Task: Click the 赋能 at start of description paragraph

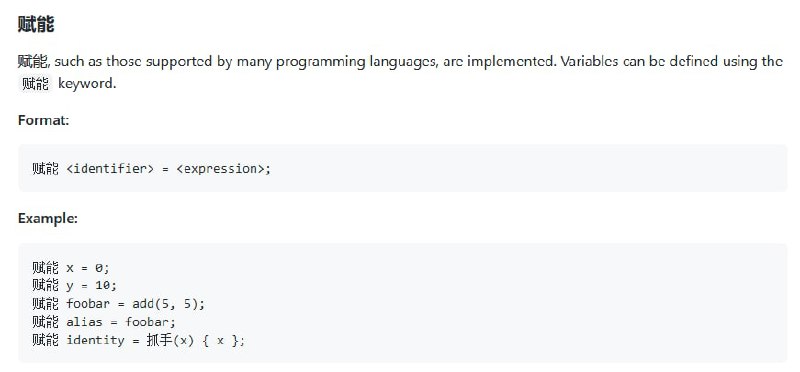Action: coord(33,62)
